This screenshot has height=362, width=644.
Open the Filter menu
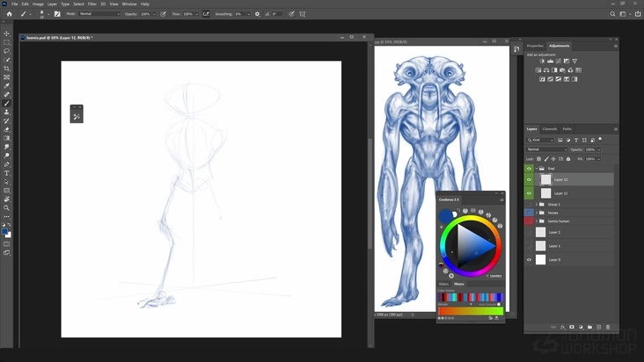pyautogui.click(x=92, y=4)
